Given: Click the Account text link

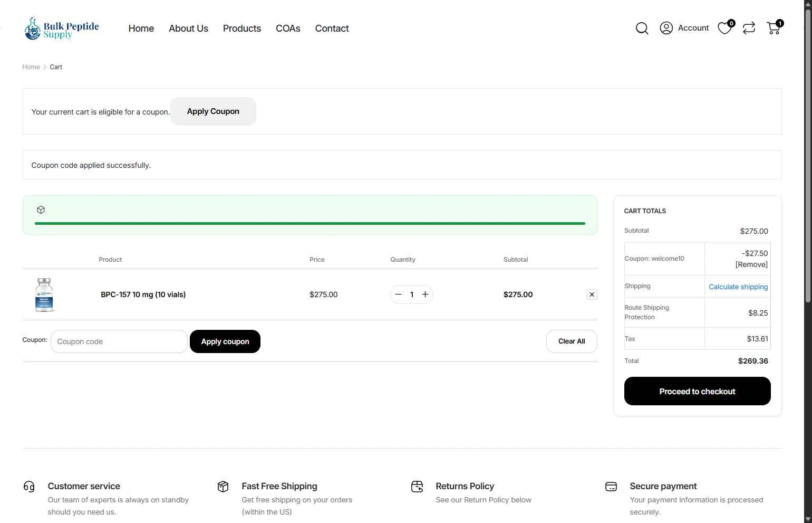Looking at the screenshot, I should tap(693, 28).
